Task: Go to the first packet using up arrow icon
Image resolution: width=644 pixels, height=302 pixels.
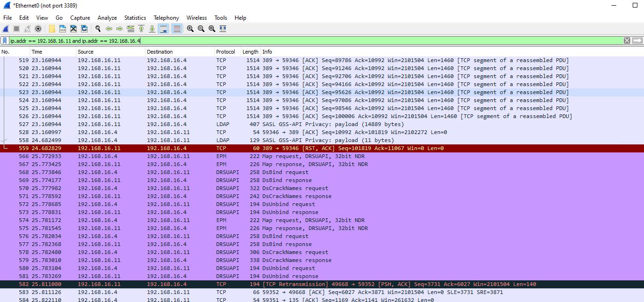Action: (x=141, y=28)
